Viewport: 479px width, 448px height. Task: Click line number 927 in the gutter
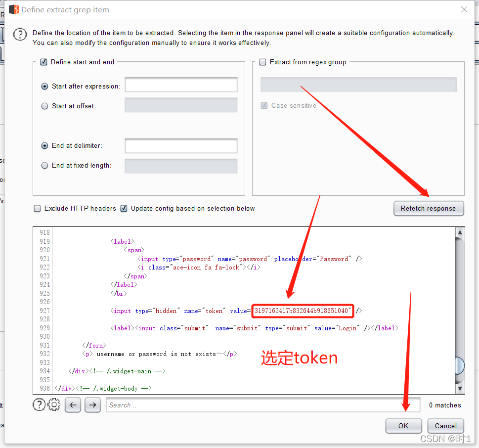click(44, 311)
